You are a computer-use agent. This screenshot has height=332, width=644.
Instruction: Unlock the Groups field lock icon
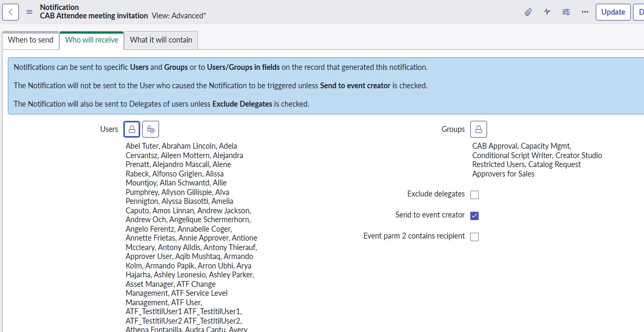tap(478, 129)
